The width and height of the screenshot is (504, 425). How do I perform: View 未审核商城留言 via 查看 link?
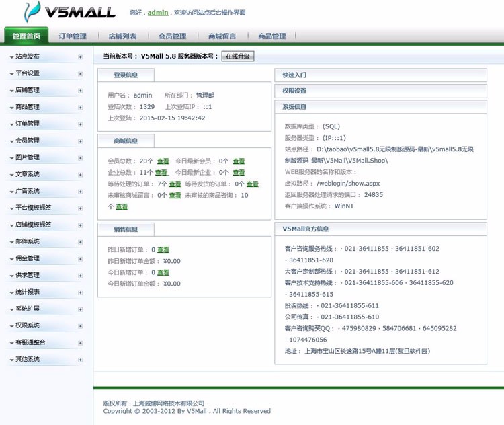point(175,195)
